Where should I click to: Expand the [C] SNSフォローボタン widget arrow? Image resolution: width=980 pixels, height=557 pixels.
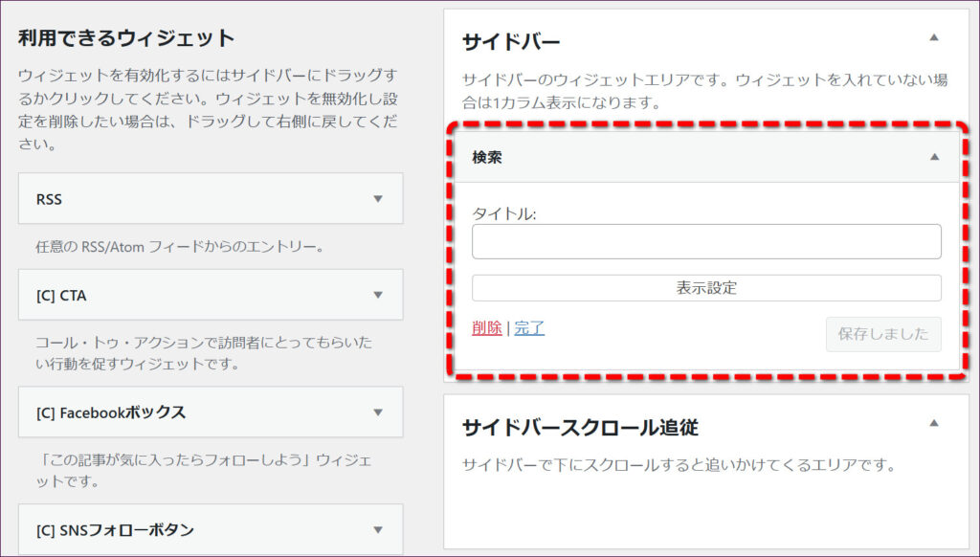(377, 529)
